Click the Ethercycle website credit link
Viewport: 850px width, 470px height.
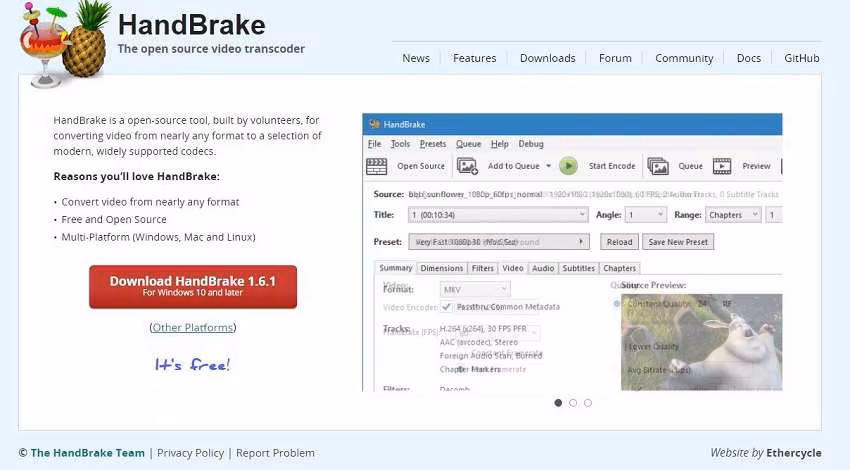(794, 453)
